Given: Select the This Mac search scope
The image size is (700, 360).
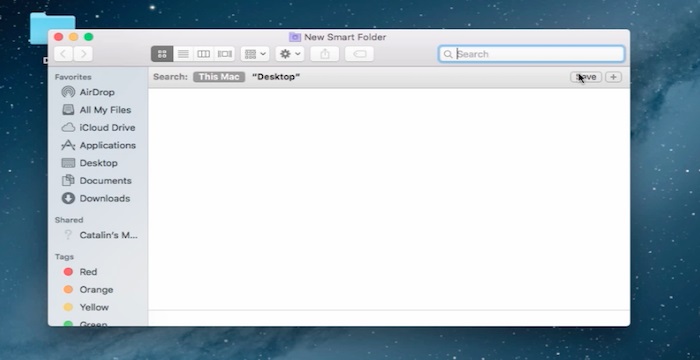Looking at the screenshot, I should (x=219, y=77).
